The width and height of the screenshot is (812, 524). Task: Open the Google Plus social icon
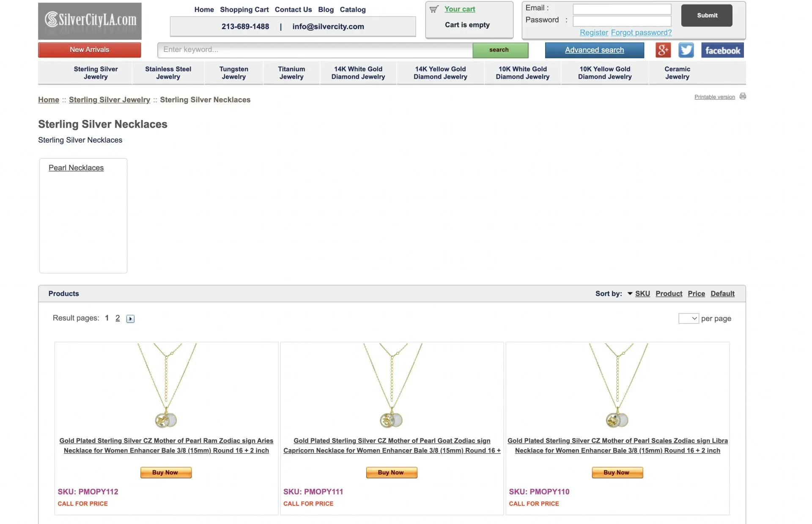click(663, 50)
